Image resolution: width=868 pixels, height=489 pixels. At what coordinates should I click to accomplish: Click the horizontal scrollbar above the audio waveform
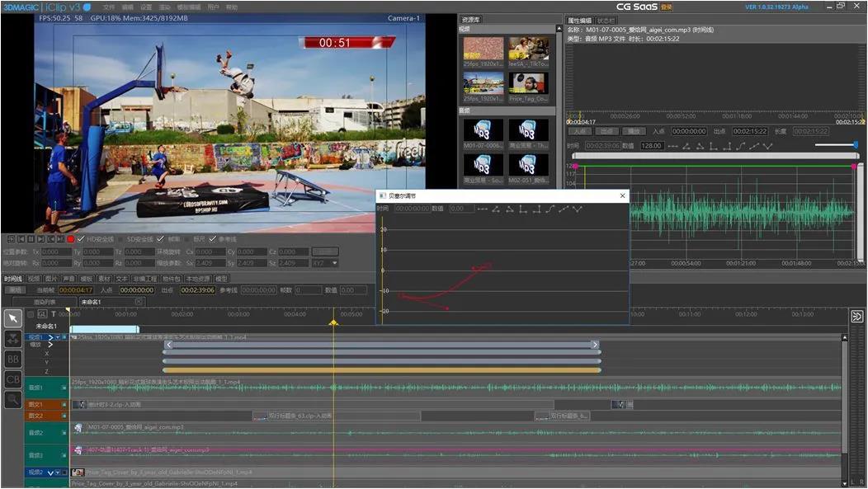715,156
